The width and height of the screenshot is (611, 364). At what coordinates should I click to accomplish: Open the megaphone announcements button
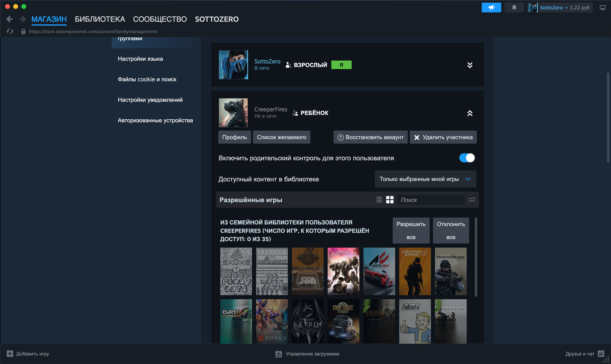coord(491,7)
